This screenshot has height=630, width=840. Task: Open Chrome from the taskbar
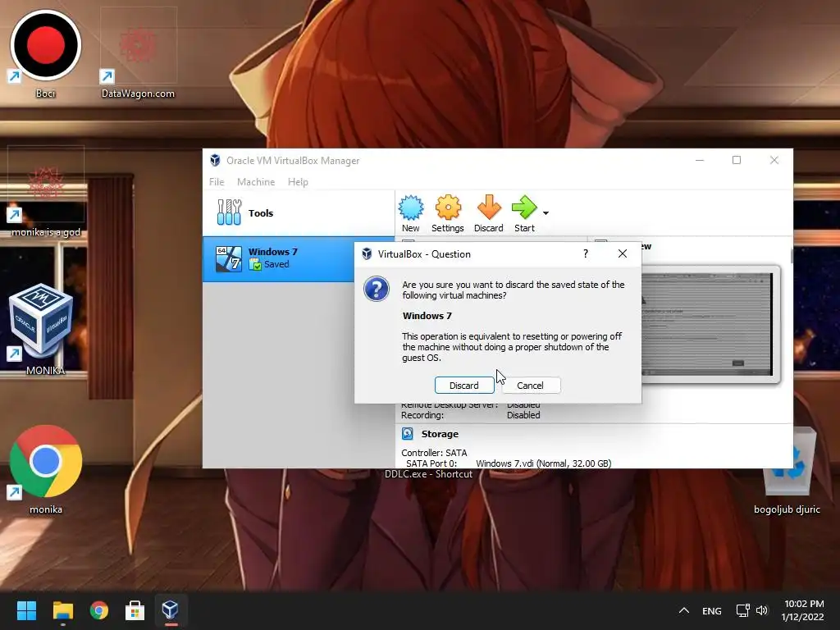pos(99,610)
